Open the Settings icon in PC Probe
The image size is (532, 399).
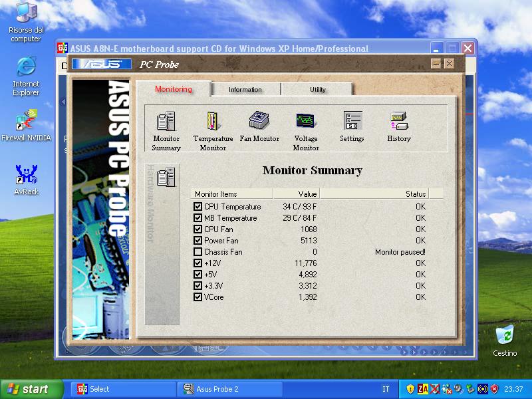[x=352, y=120]
